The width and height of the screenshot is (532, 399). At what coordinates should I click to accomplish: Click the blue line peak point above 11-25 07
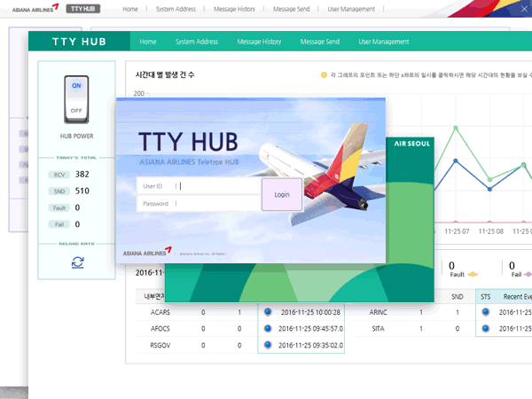pos(456,160)
